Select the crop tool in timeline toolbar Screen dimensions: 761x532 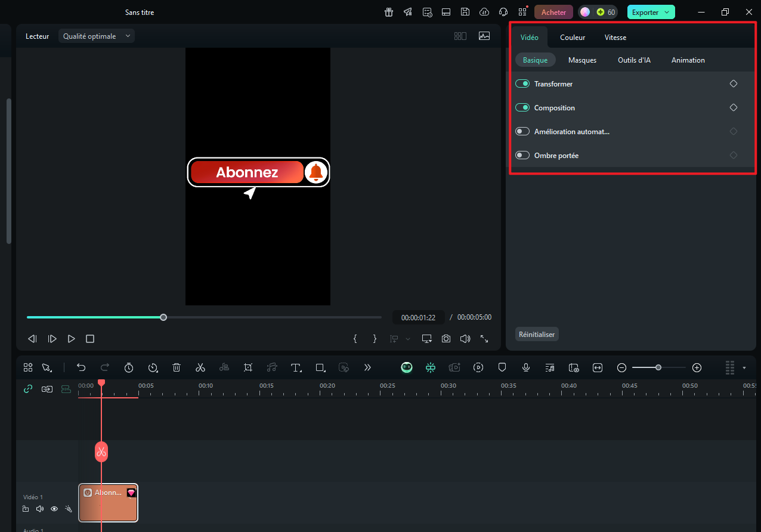pos(248,367)
